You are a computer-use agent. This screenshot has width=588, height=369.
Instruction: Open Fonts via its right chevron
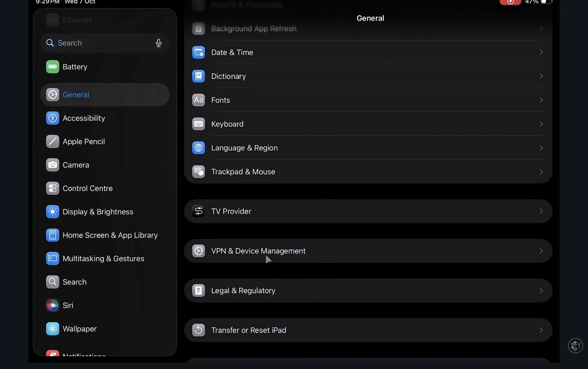541,100
